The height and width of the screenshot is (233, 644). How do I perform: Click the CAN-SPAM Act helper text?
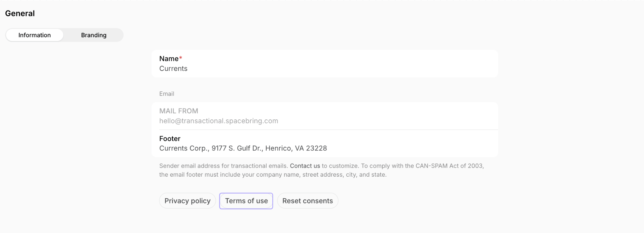pyautogui.click(x=321, y=170)
